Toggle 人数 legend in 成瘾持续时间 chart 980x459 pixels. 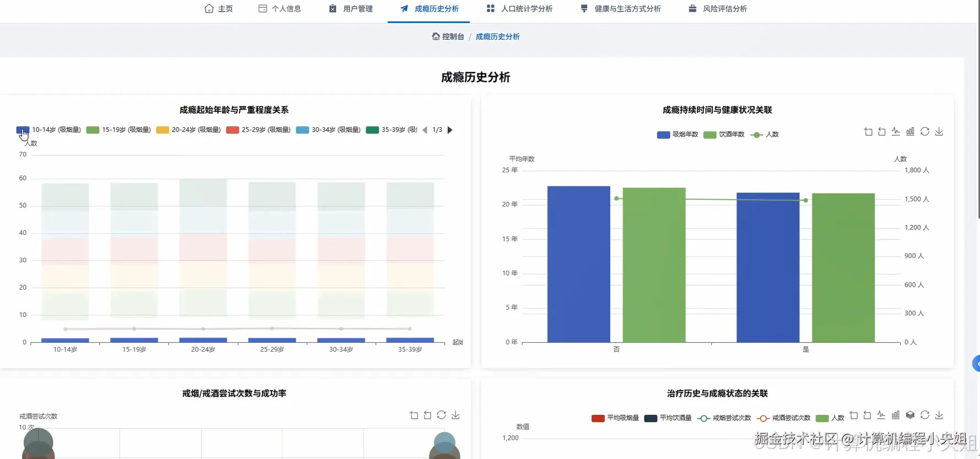point(764,134)
